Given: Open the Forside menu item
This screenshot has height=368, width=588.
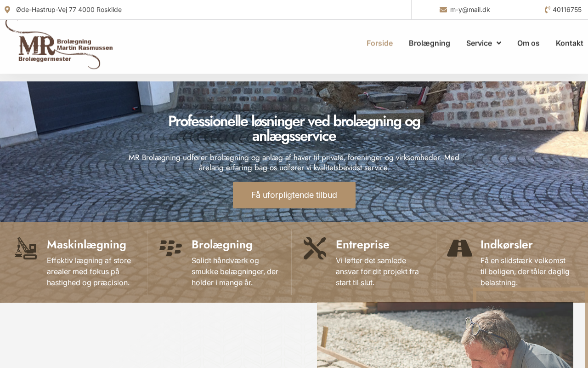Looking at the screenshot, I should coord(379,43).
